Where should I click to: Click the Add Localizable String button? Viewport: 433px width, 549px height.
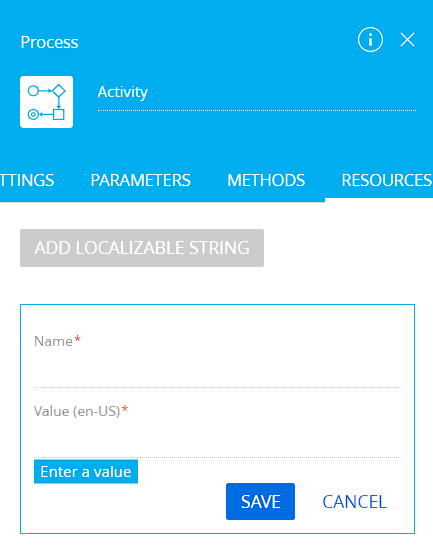pyautogui.click(x=142, y=248)
